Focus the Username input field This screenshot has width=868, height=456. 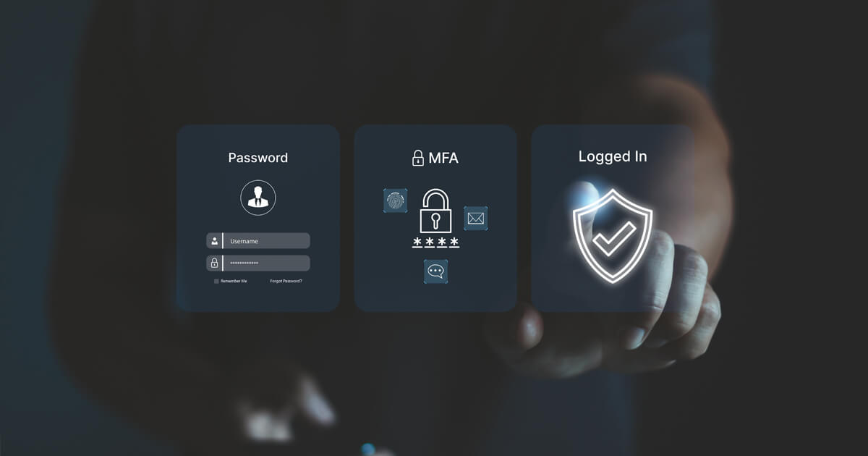(x=258, y=241)
